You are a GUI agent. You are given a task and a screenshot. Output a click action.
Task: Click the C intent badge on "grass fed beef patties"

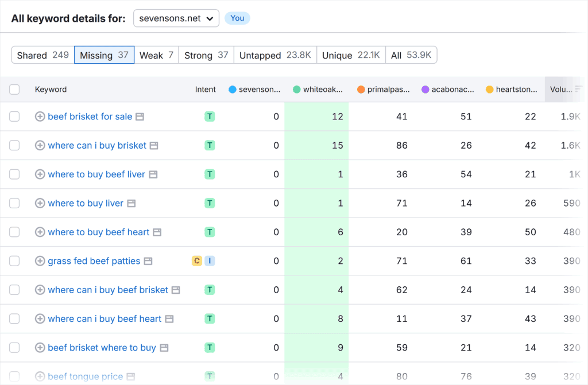pos(196,260)
